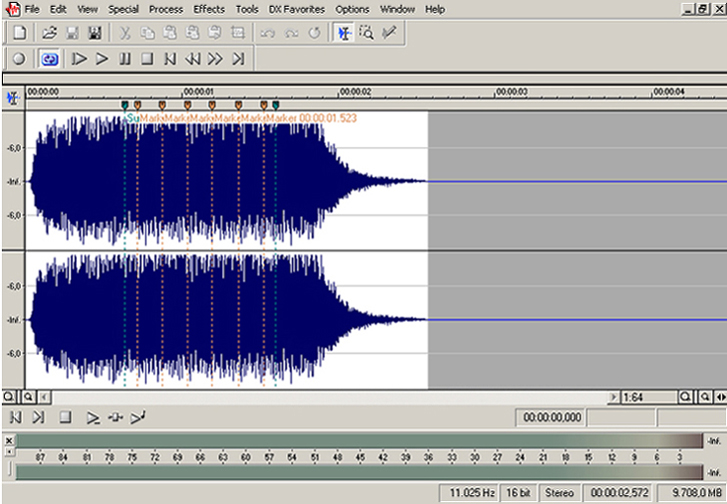727x504 pixels.
Task: Pause playback in the transport toolbar
Action: pyautogui.click(x=125, y=59)
